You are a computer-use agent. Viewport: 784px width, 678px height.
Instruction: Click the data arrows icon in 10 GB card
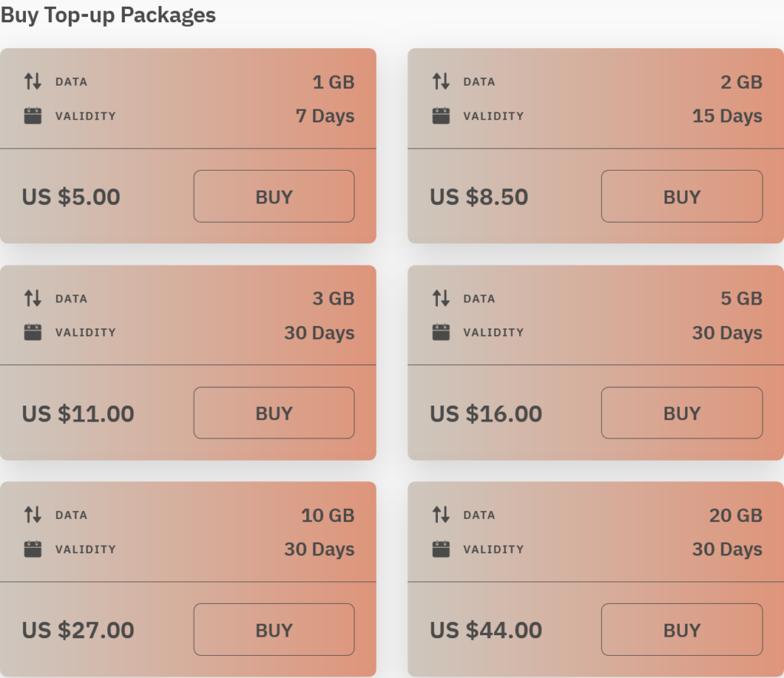(x=33, y=514)
